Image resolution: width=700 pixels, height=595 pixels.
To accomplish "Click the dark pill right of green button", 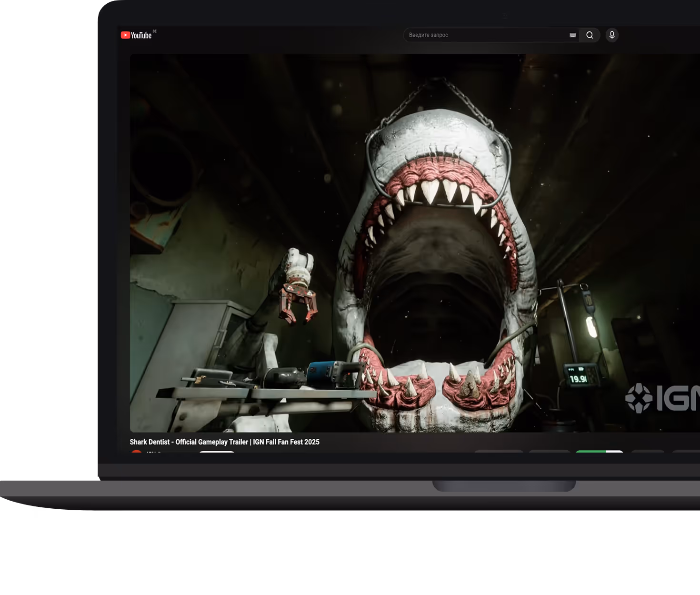I will 648,451.
